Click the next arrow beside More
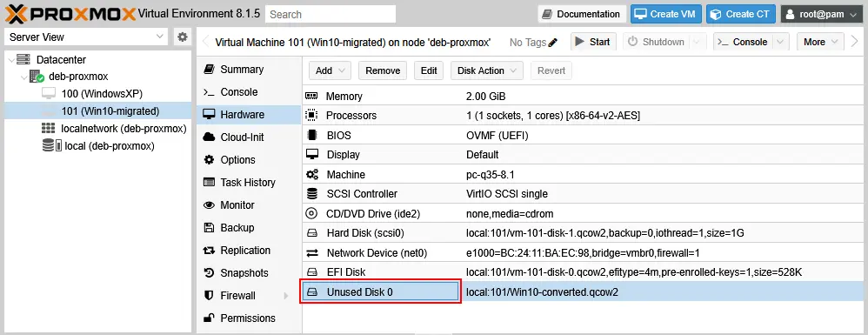868x335 pixels. (x=854, y=42)
